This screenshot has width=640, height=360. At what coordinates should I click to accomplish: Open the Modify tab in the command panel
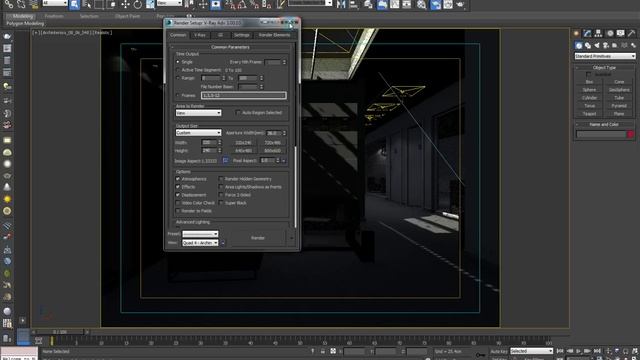tap(587, 33)
